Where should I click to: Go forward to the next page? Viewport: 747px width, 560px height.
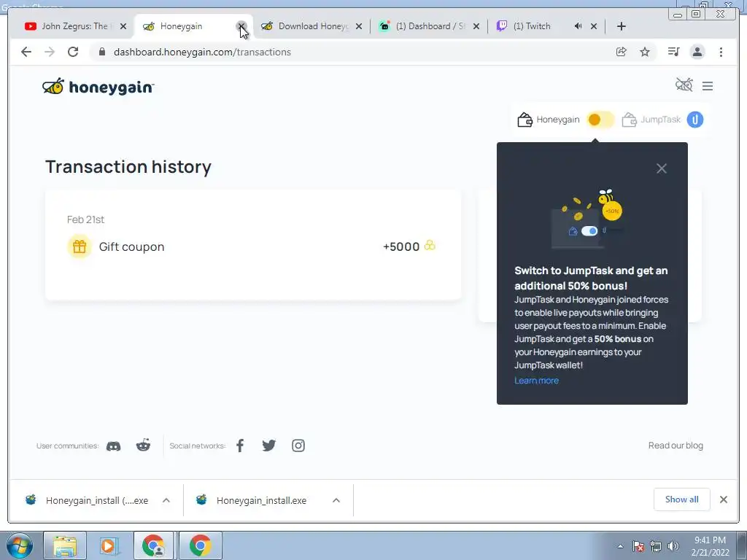(x=50, y=52)
